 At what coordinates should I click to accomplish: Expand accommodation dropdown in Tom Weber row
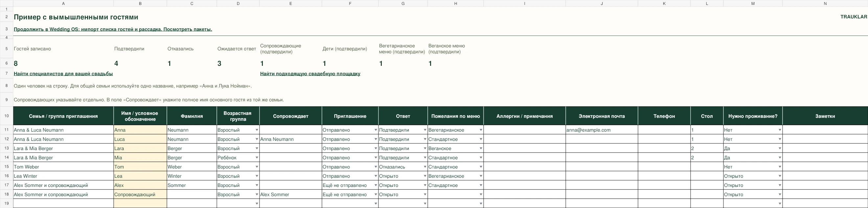(780, 167)
